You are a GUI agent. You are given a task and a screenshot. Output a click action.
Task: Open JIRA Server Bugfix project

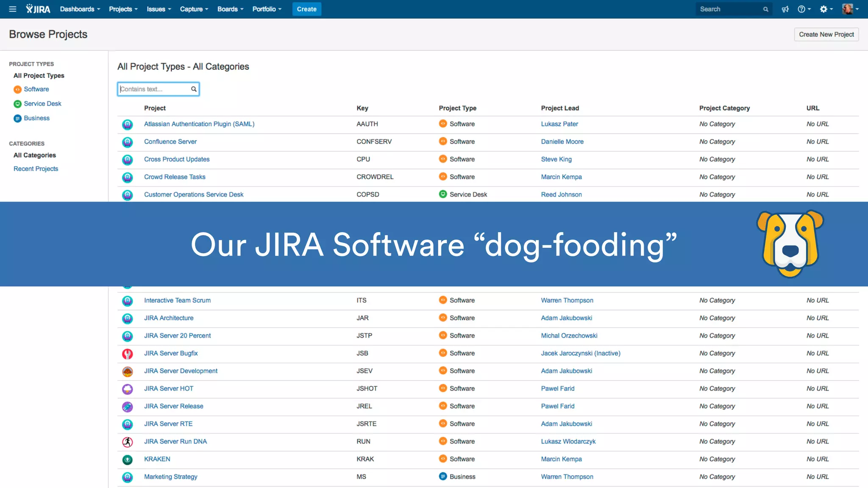pos(171,353)
